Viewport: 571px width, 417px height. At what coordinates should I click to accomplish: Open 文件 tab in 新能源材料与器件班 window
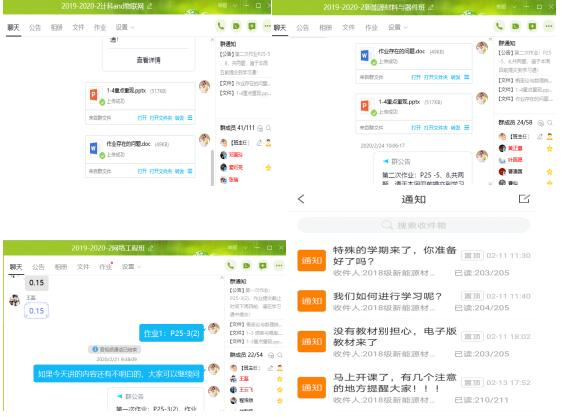pos(348,27)
